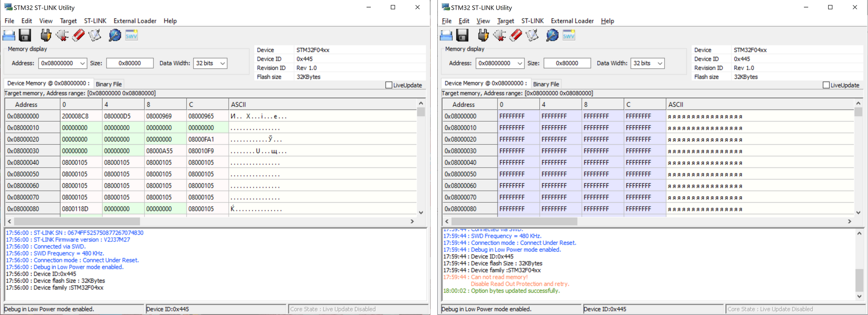Image resolution: width=868 pixels, height=315 pixels.
Task: Click blue globe wrench icon, right window
Action: click(x=552, y=35)
